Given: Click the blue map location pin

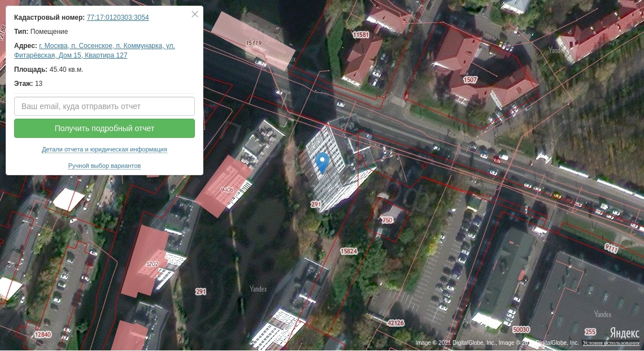Looking at the screenshot, I should [x=322, y=162].
